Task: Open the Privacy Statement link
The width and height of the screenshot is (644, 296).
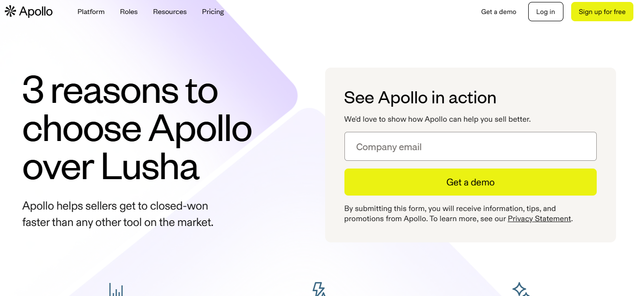Action: tap(539, 218)
